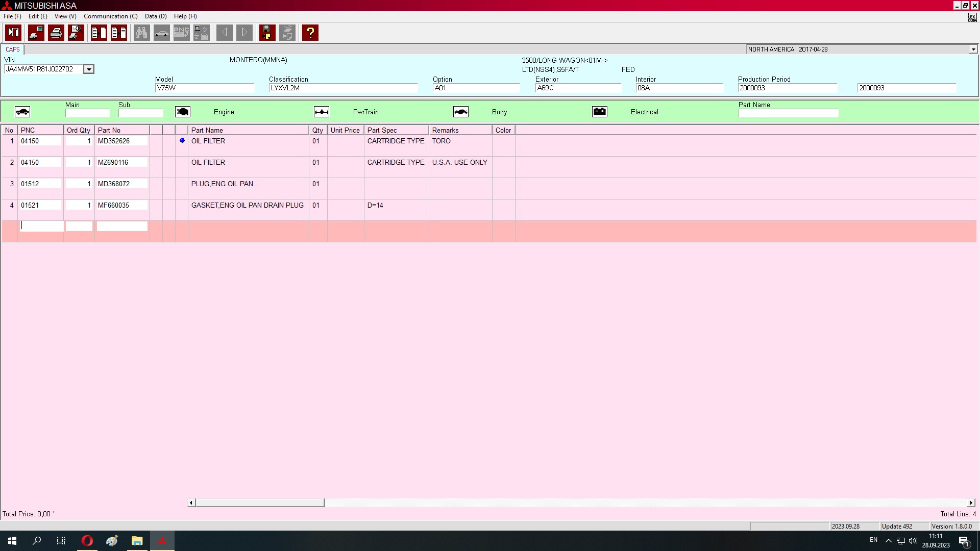Click the horizontal scrollbar right arrow
The image size is (980, 551).
tap(971, 503)
